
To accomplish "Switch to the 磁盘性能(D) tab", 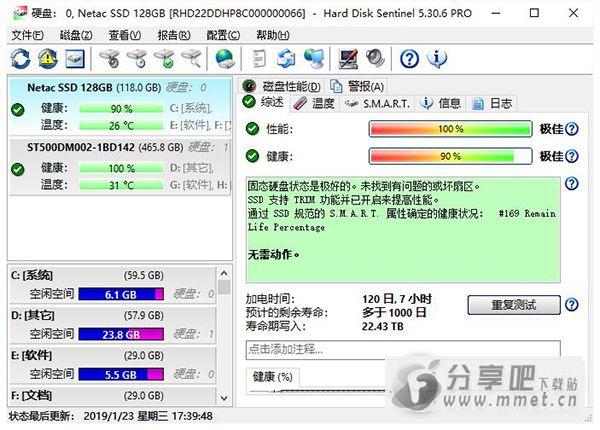I will pos(282,86).
